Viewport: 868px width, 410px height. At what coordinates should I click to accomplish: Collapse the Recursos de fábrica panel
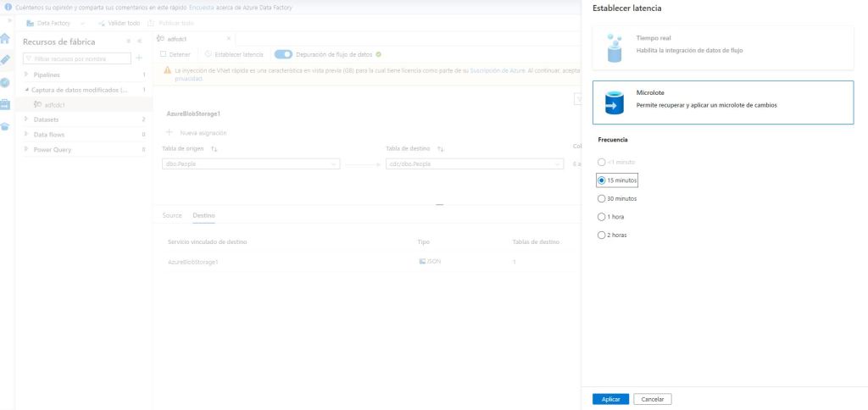pos(139,42)
